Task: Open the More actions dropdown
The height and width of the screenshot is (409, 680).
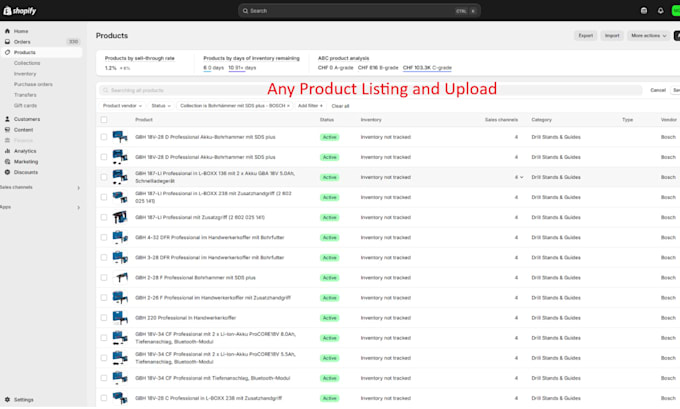Action: click(648, 36)
